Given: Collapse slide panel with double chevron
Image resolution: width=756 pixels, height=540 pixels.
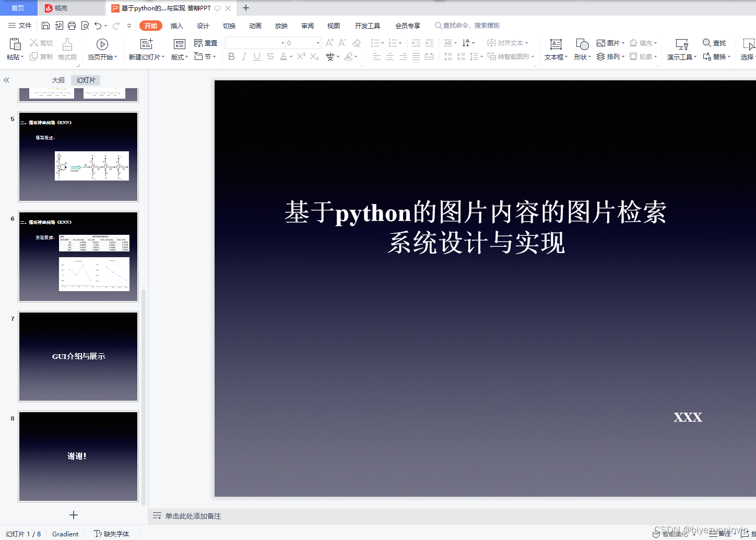Looking at the screenshot, I should pos(6,80).
